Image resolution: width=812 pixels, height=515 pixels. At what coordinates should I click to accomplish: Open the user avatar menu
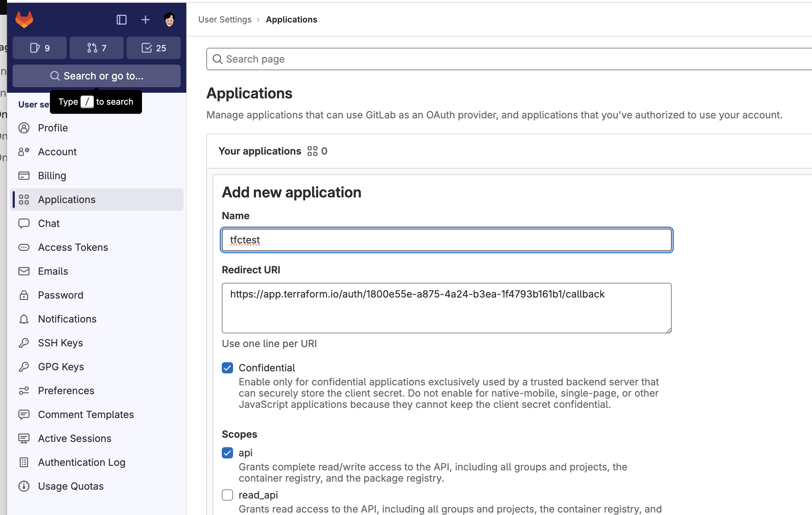(x=169, y=20)
